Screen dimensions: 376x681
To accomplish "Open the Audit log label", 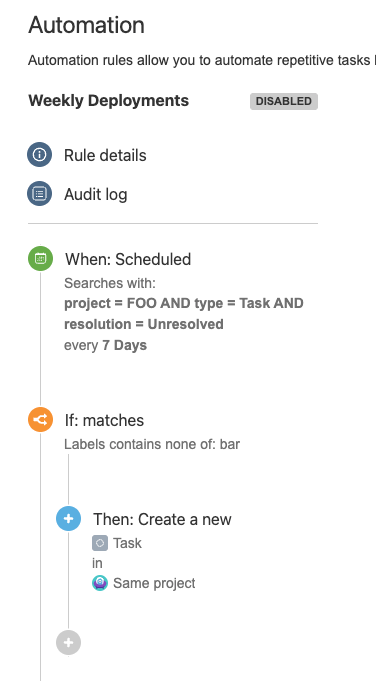I will click(96, 195).
